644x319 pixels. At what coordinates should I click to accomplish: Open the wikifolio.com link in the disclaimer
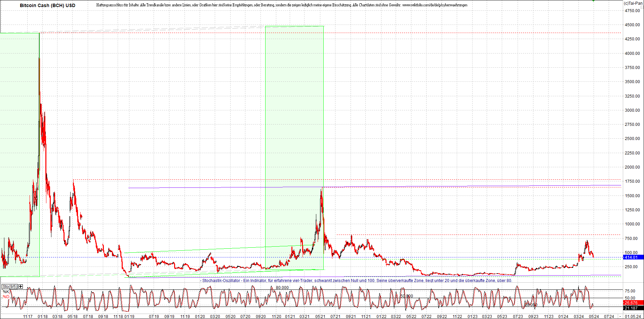click(x=435, y=5)
